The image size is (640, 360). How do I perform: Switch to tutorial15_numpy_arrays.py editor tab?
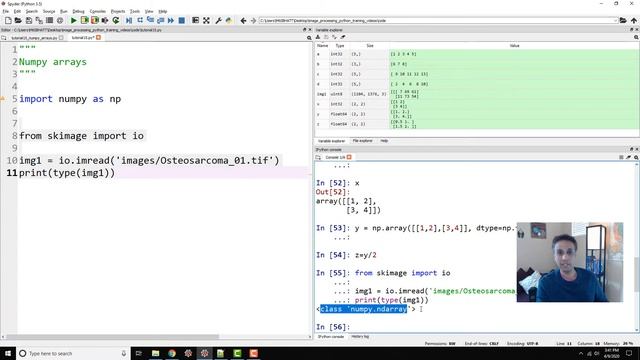coord(34,38)
